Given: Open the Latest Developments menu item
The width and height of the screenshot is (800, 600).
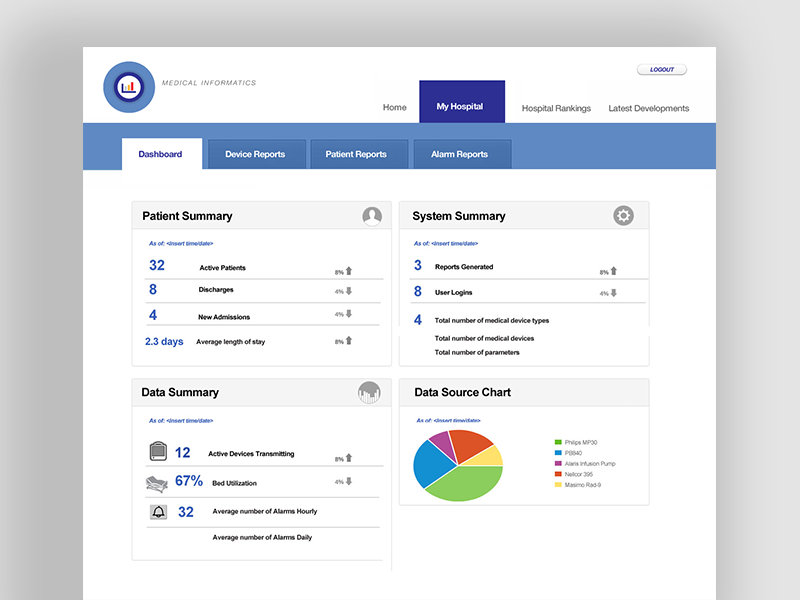Looking at the screenshot, I should coord(648,107).
